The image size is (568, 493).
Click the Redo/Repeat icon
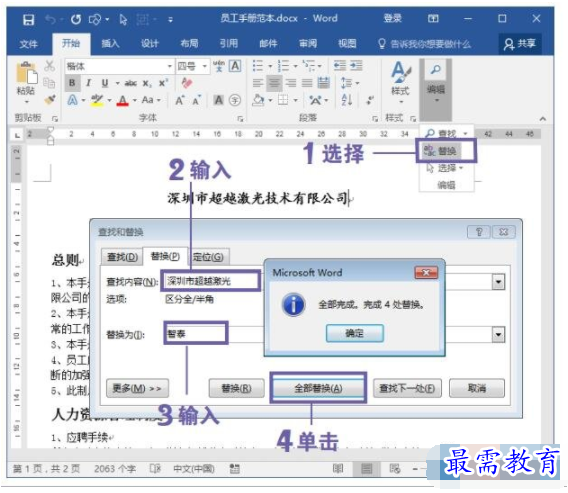(76, 19)
